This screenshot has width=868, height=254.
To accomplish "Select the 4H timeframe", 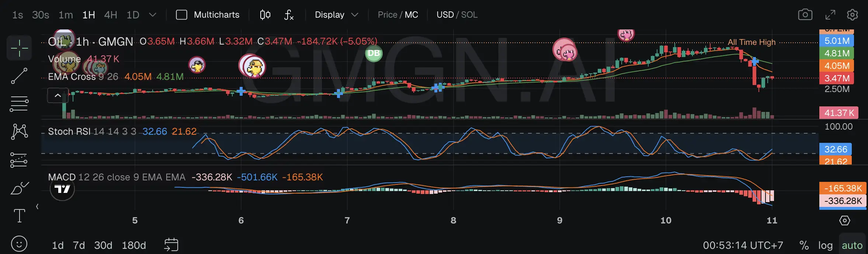I will (111, 15).
